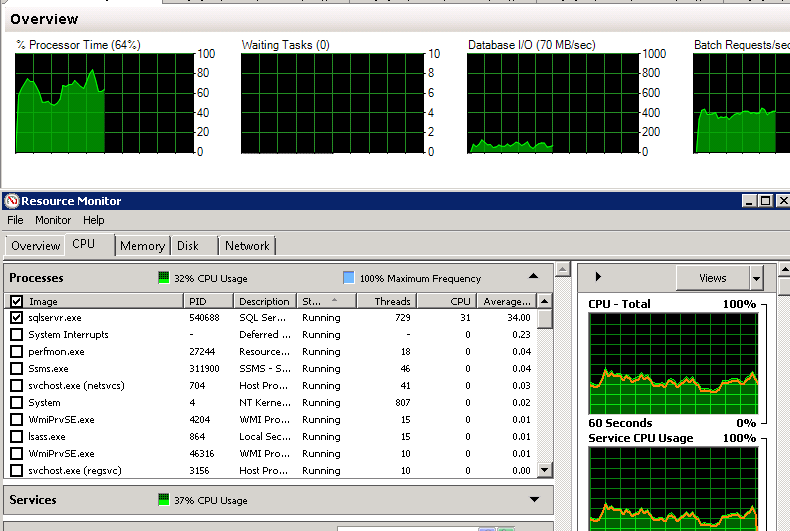Click the graph pane scroll up arrow
The width and height of the screenshot is (790, 531).
coord(784,270)
